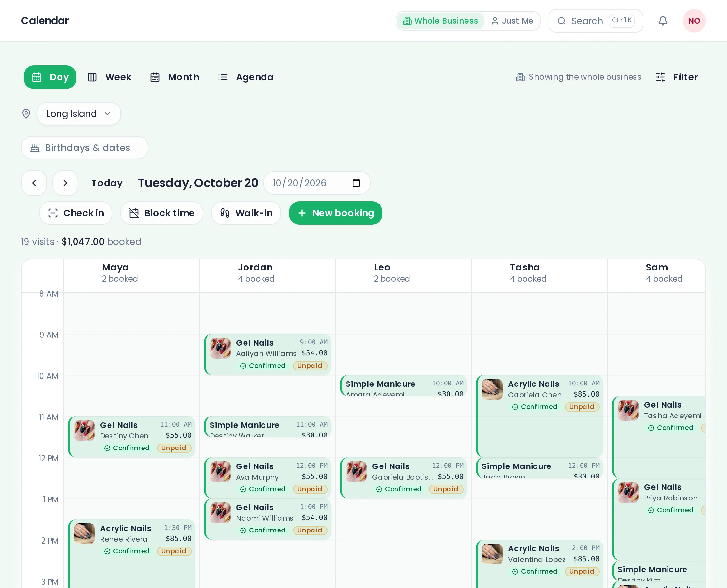Viewport: 727px width, 588px height.
Task: Open Birthdays & dates
Action: [85, 148]
